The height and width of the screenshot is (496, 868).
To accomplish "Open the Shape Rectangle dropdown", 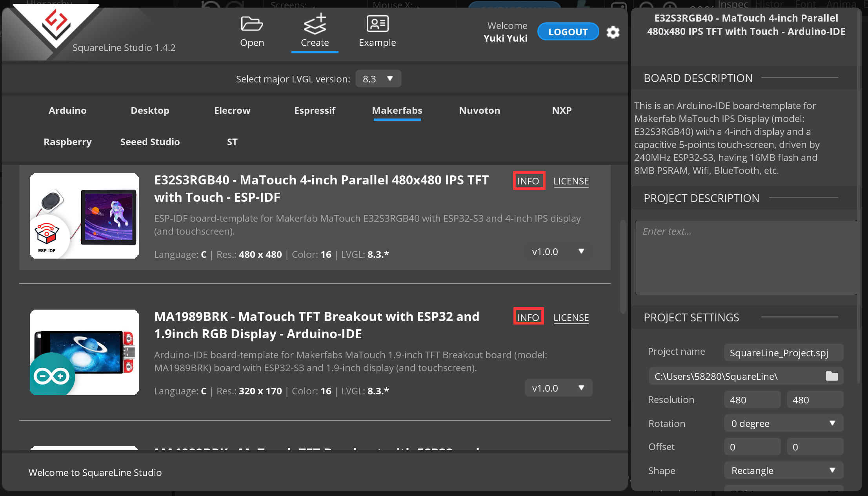I will tap(784, 470).
